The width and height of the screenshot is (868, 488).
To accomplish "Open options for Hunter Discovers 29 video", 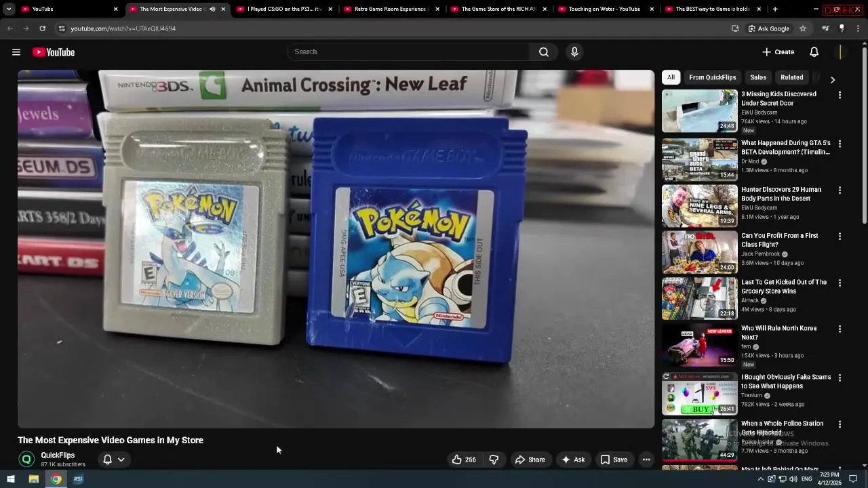I will (840, 190).
